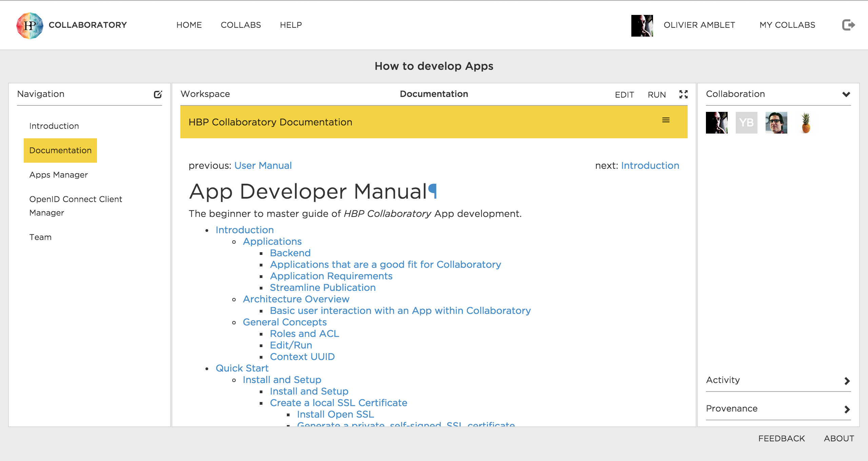Click the FEEDBACK footer link

(781, 439)
